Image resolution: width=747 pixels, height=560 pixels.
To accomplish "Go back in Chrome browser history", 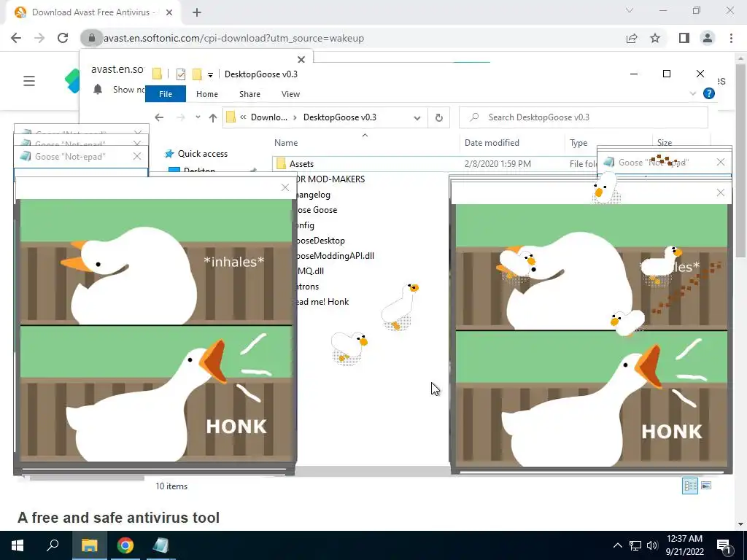I will click(16, 38).
